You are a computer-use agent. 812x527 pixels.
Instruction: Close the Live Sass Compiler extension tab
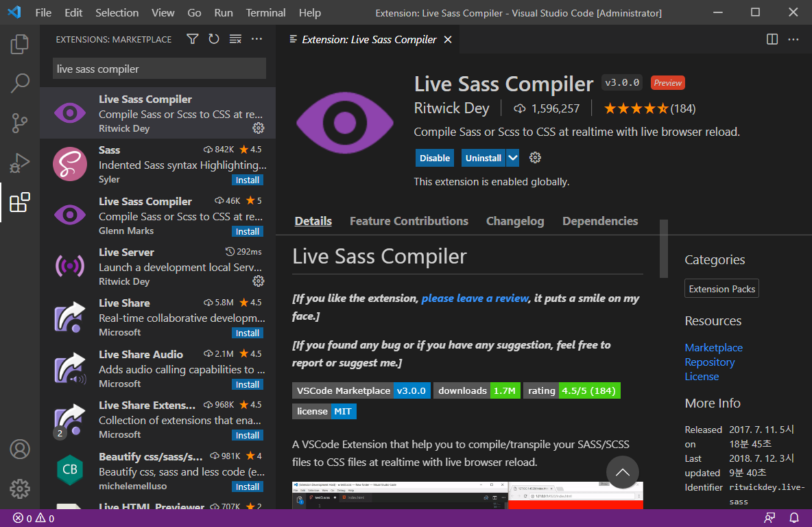[448, 39]
